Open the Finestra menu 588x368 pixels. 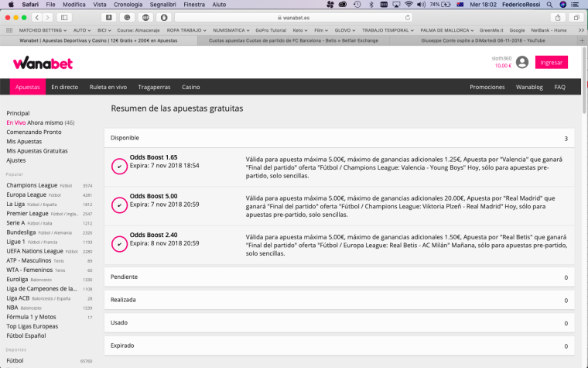(x=194, y=5)
